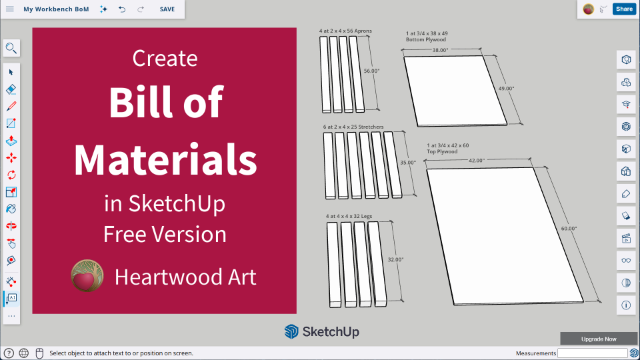Click the 35.00" dimension

[408, 162]
